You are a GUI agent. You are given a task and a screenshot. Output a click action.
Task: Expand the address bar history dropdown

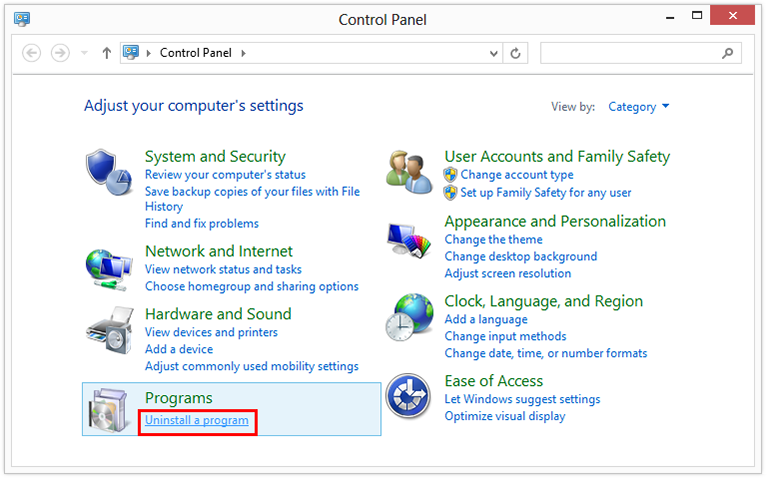(494, 53)
